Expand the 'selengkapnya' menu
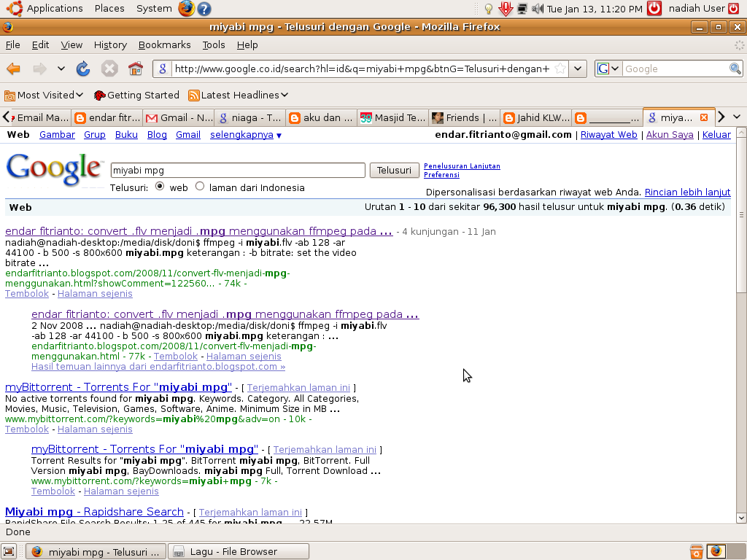 (245, 135)
